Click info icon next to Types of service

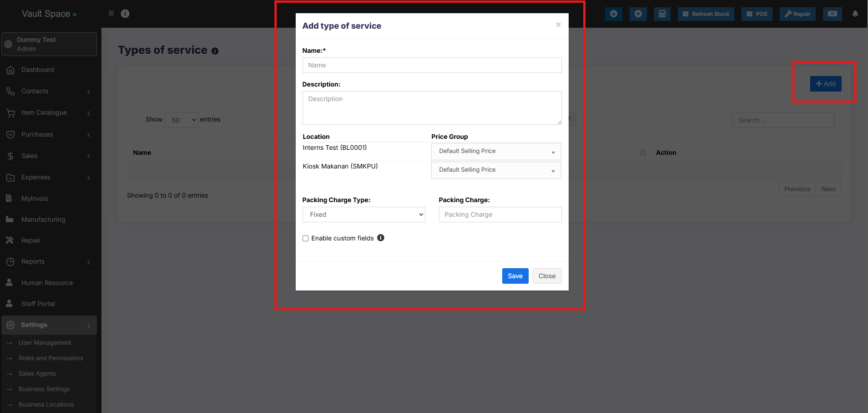tap(215, 51)
